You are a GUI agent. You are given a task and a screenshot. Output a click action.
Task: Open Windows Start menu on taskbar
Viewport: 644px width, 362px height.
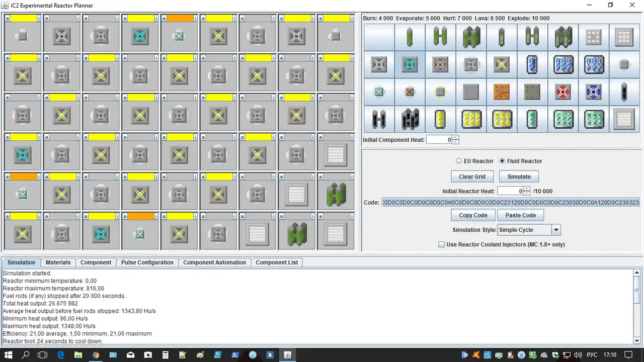[9, 355]
